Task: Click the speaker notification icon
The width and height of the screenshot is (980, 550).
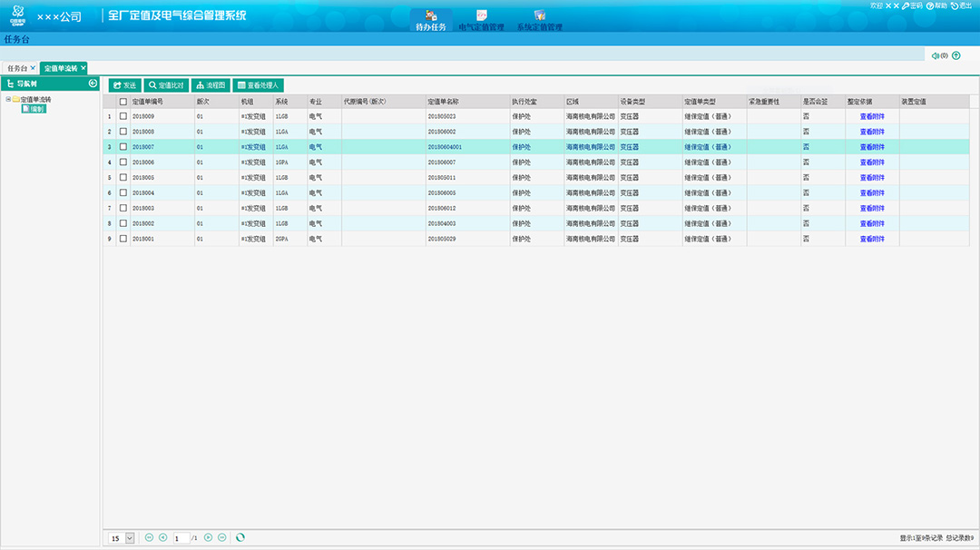Action: pyautogui.click(x=935, y=55)
